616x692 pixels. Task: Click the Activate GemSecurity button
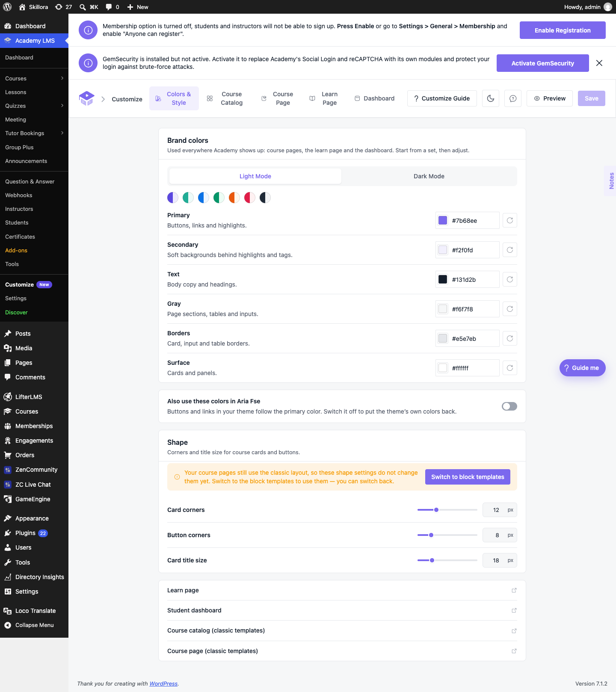point(543,63)
